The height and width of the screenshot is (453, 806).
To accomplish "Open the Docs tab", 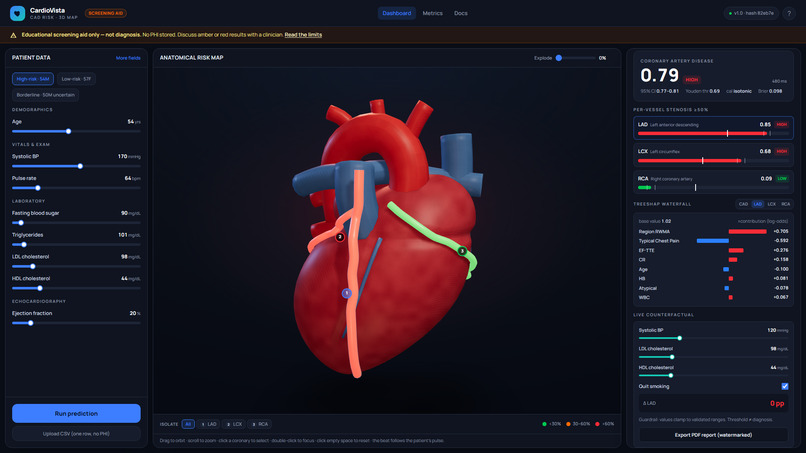I will point(461,13).
